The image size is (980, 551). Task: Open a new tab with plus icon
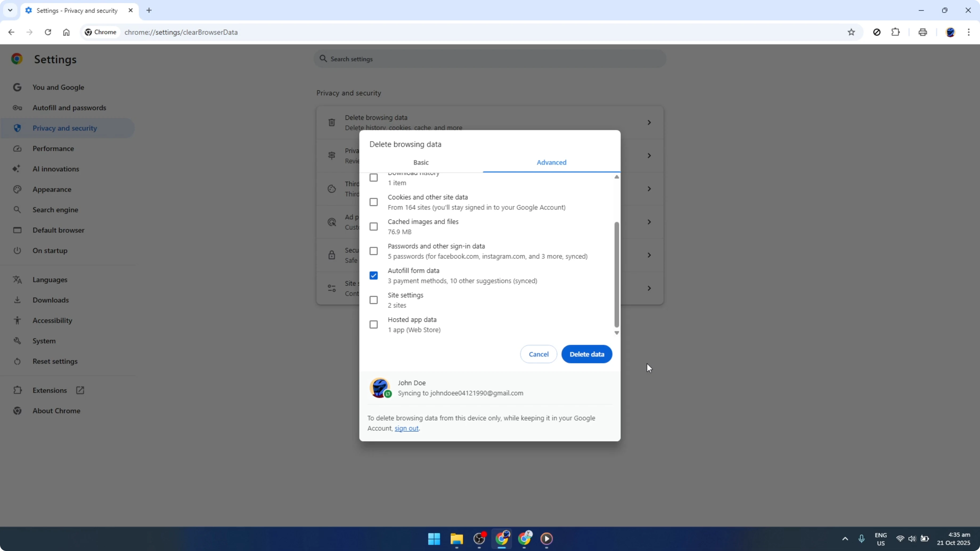tap(149, 10)
